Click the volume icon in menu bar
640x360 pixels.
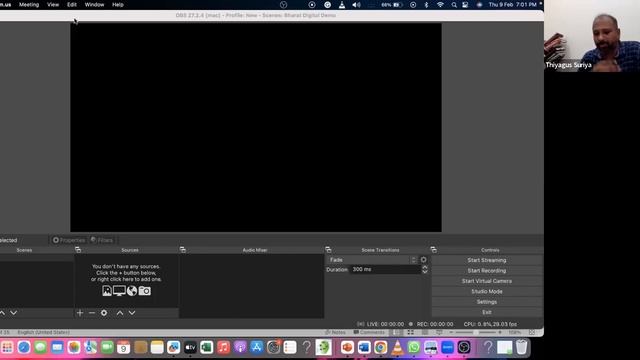(356, 5)
